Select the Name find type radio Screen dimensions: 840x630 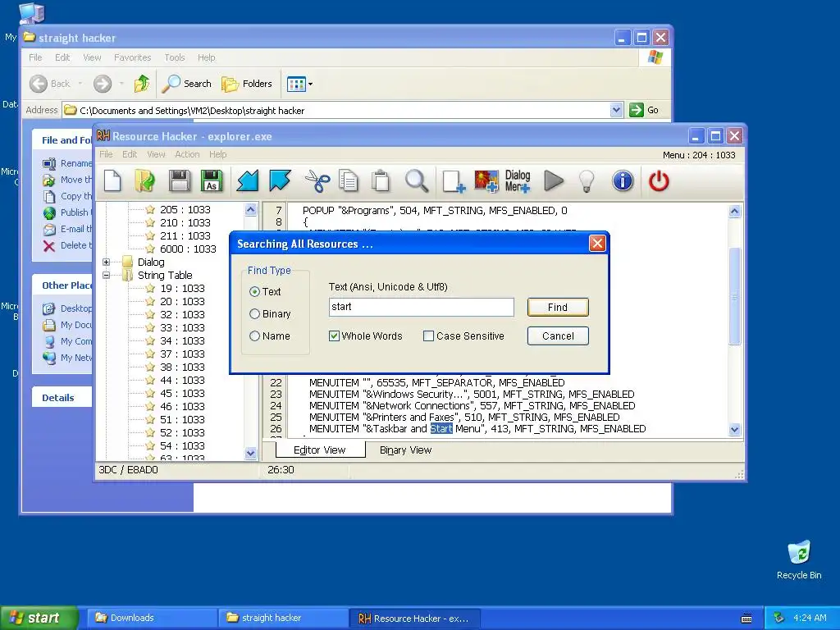[254, 336]
